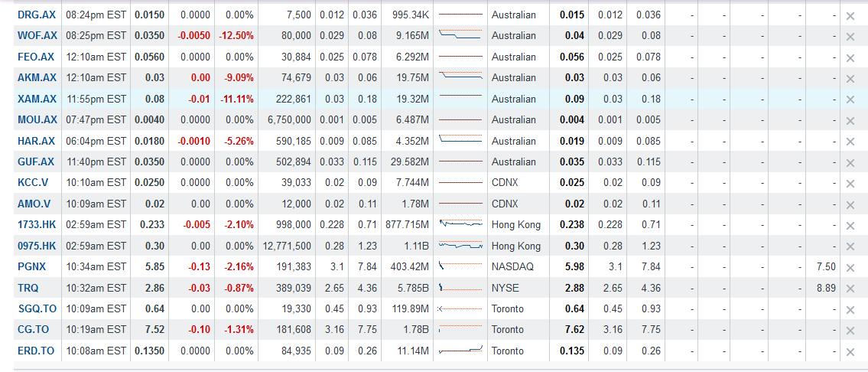View the 1733.HK quote link

pos(37,224)
